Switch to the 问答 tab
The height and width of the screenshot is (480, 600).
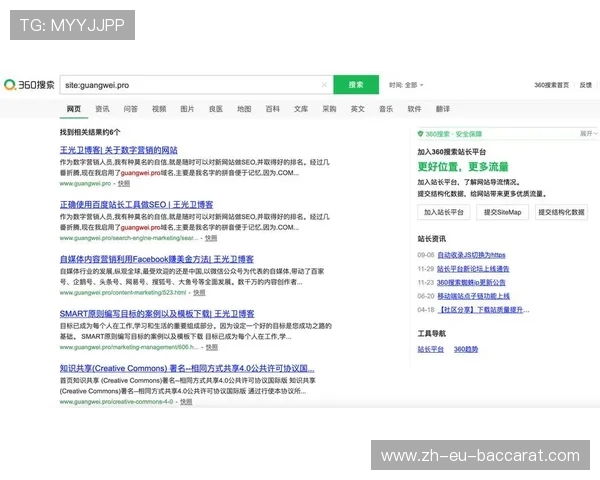point(130,109)
